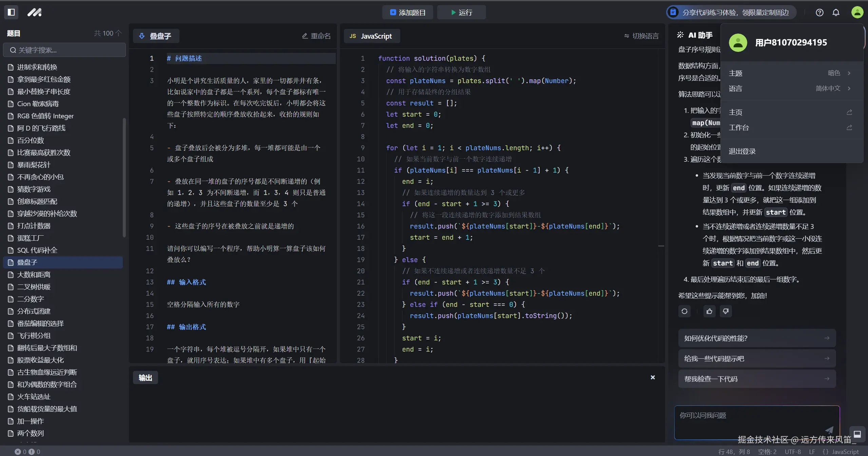Add a new problem via 添加题目

[407, 13]
